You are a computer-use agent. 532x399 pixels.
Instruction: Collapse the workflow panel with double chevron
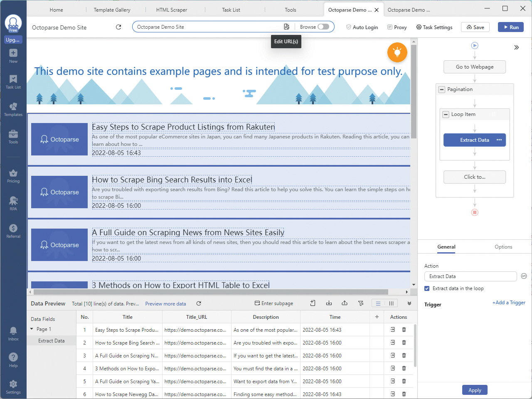pos(517,47)
